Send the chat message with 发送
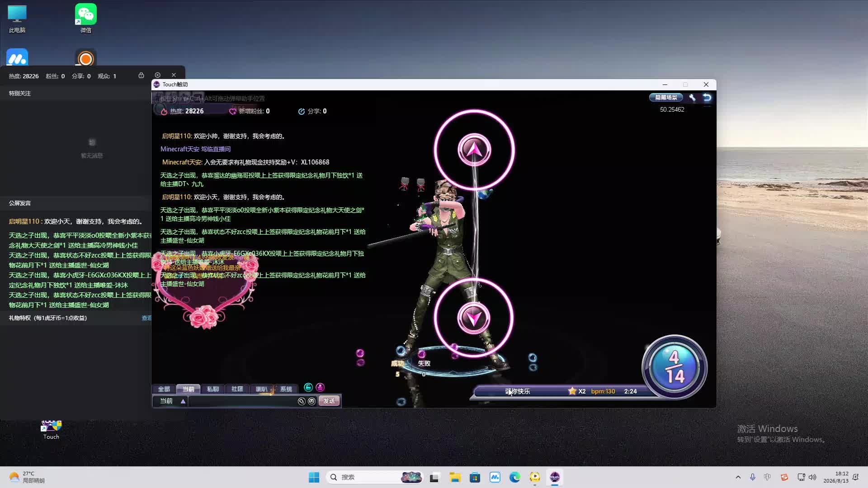The width and height of the screenshot is (868, 488). [x=329, y=401]
